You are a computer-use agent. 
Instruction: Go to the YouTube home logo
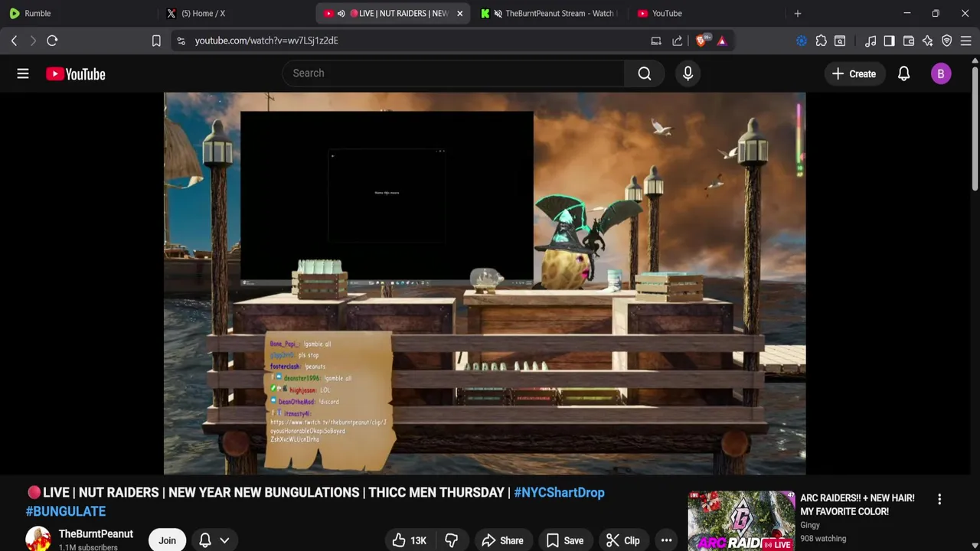tap(75, 73)
